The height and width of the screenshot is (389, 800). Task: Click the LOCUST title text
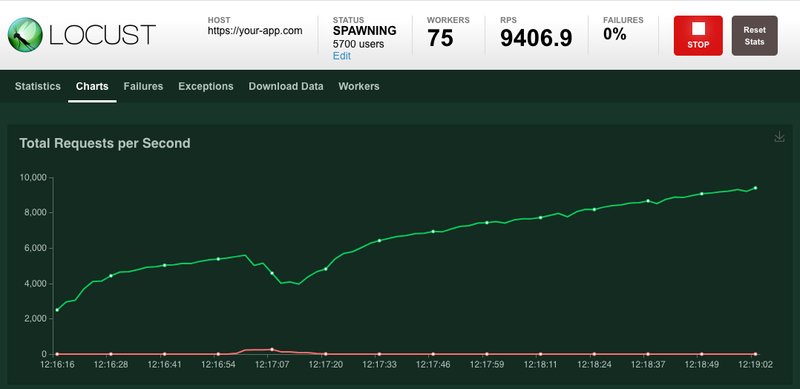point(102,35)
